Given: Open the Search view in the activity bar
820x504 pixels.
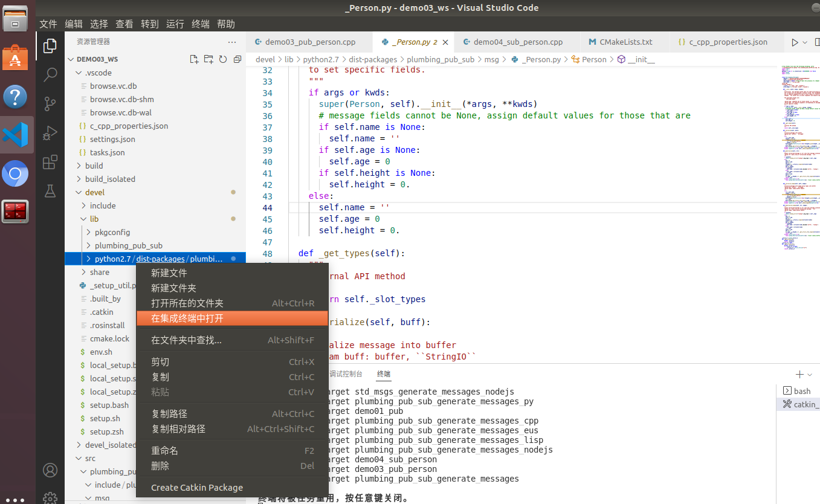Looking at the screenshot, I should [x=50, y=74].
